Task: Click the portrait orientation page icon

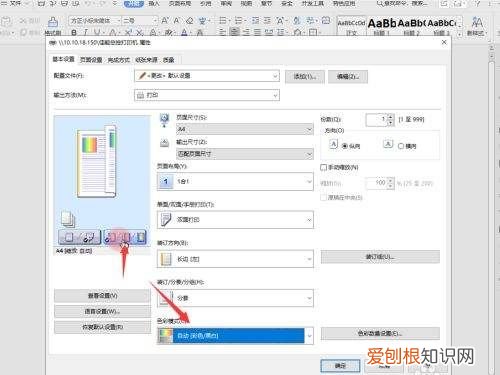Action: pos(333,144)
